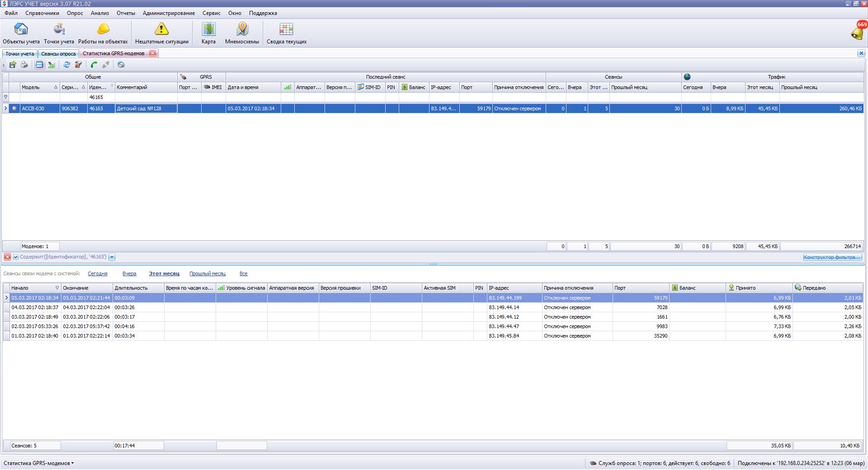Switch to the Точки учета tab
868x470 pixels.
pos(20,54)
